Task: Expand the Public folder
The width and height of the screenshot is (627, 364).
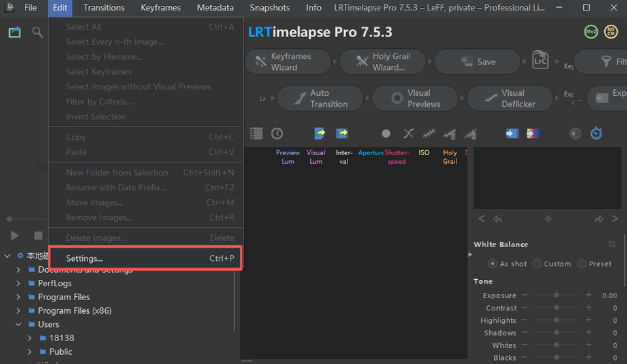Action: pos(29,352)
